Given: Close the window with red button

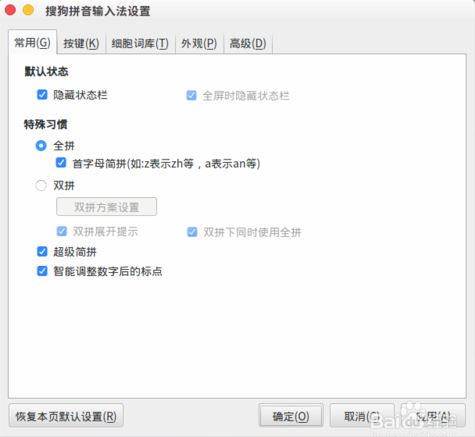Looking at the screenshot, I should [10, 10].
